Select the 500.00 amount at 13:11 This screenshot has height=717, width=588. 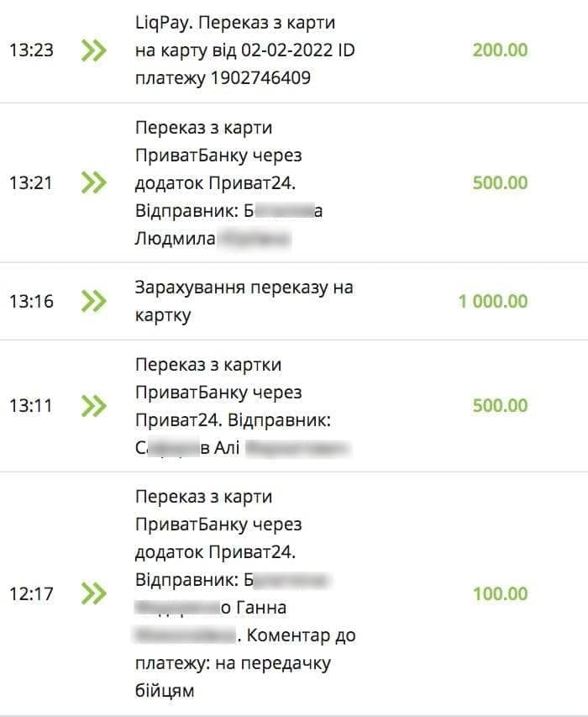tap(500, 406)
